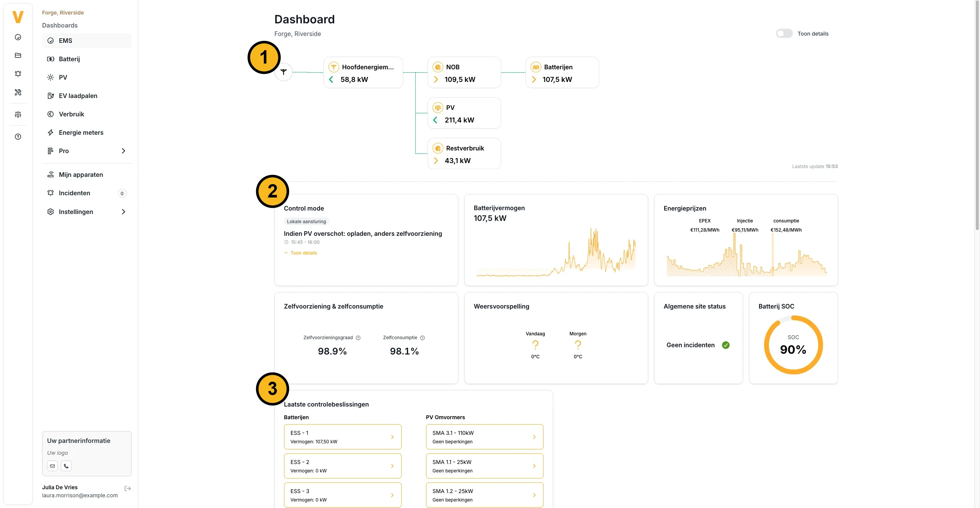Open the folder icon in left rail
The width and height of the screenshot is (980, 508).
pyautogui.click(x=18, y=56)
